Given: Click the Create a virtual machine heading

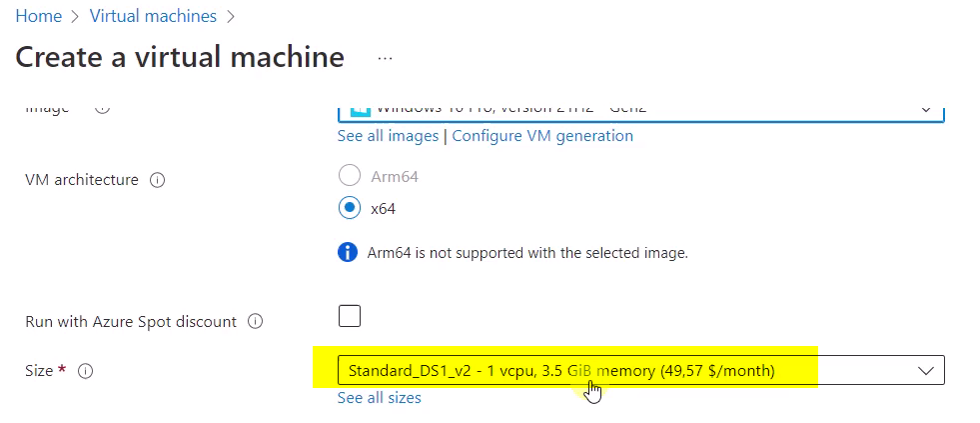Looking at the screenshot, I should point(180,58).
